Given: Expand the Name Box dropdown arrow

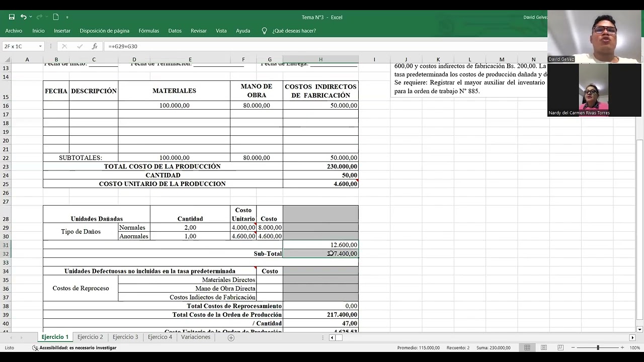Looking at the screenshot, I should click(40, 46).
